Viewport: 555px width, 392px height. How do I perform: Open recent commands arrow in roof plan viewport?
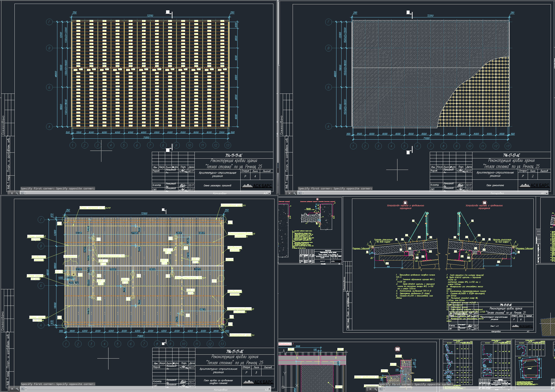[x=26, y=389]
